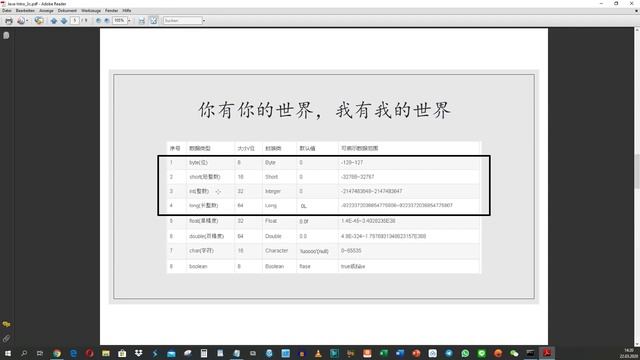Switch to Adobe Reader in the taskbar
This screenshot has height=360, width=640.
tap(547, 353)
